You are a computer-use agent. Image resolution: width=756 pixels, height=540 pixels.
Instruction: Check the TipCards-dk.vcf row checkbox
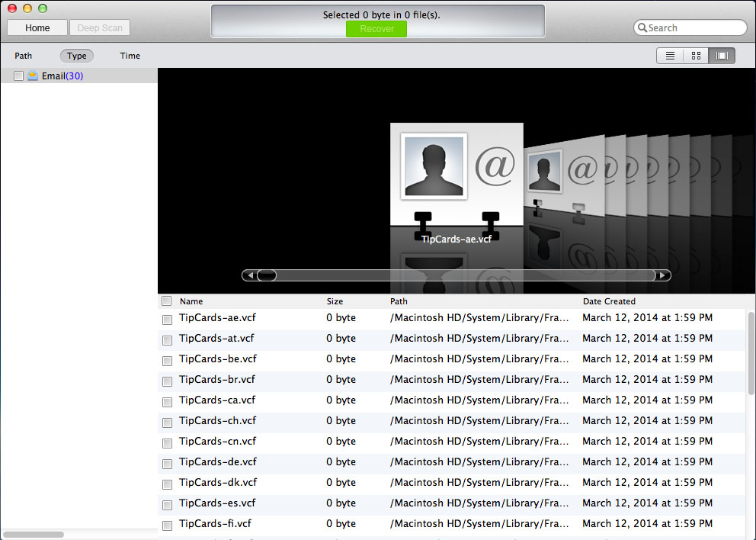(168, 484)
